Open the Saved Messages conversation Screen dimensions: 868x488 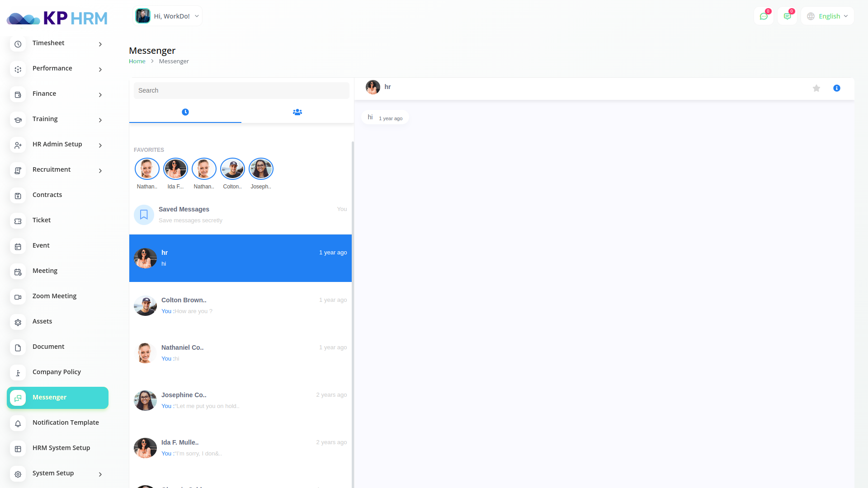tap(241, 215)
